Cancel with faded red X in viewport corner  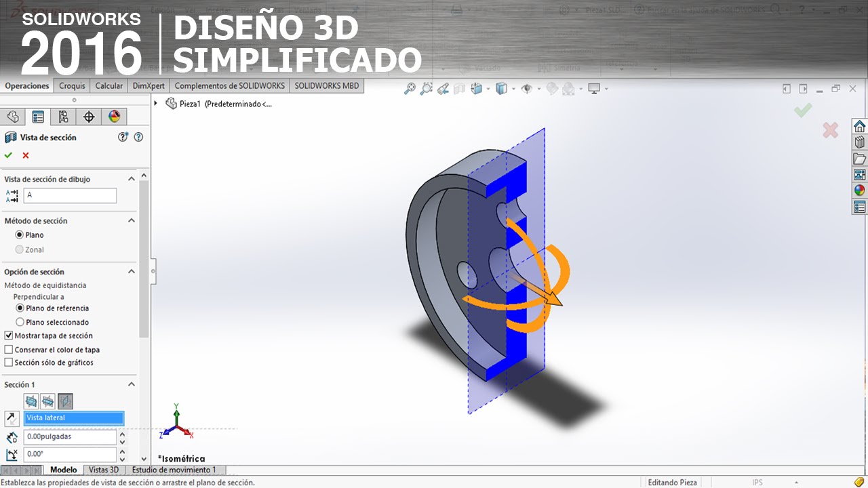(x=830, y=130)
